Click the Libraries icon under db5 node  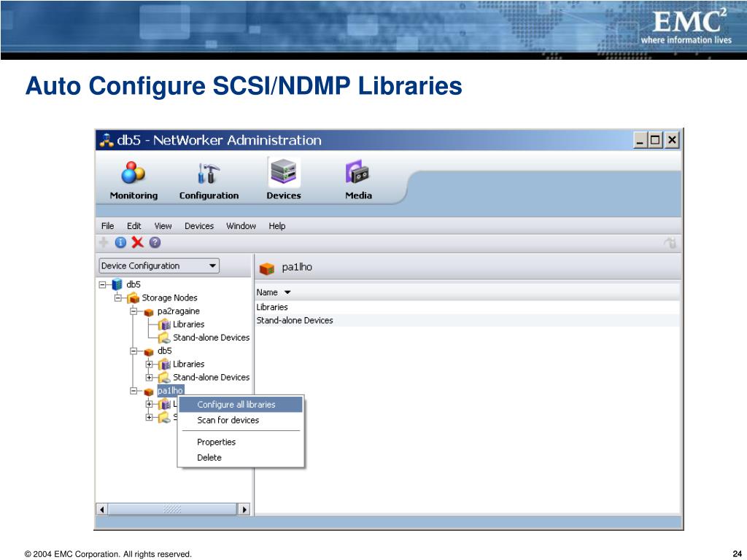[x=164, y=365]
